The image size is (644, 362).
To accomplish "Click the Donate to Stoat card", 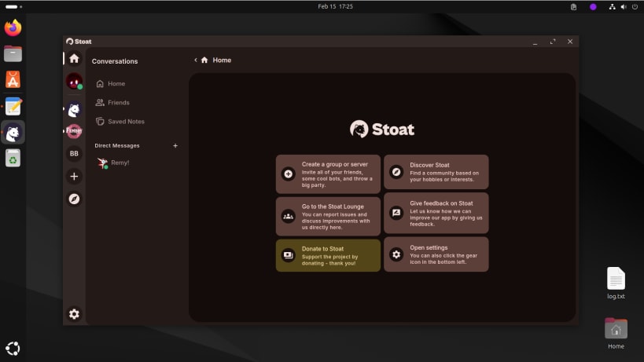I will tap(328, 255).
